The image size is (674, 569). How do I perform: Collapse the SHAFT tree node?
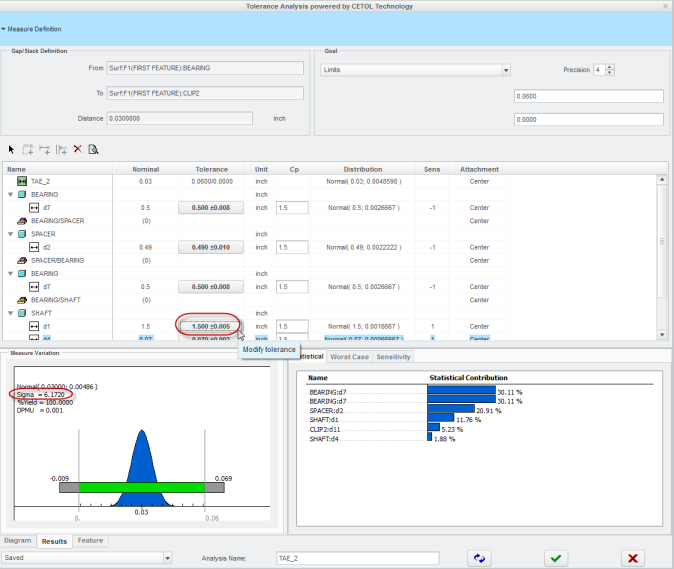pyautogui.click(x=10, y=312)
